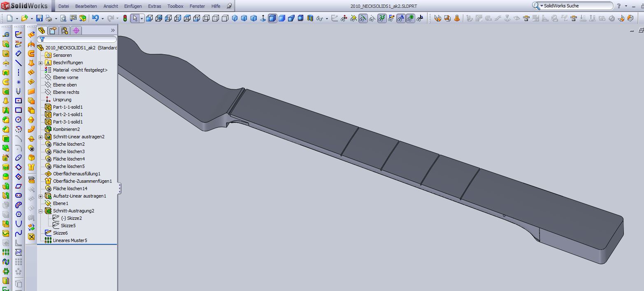Expand the Schnitt-Linear austragen2 feature
Viewport: 644px width, 291px height.
[x=41, y=137]
